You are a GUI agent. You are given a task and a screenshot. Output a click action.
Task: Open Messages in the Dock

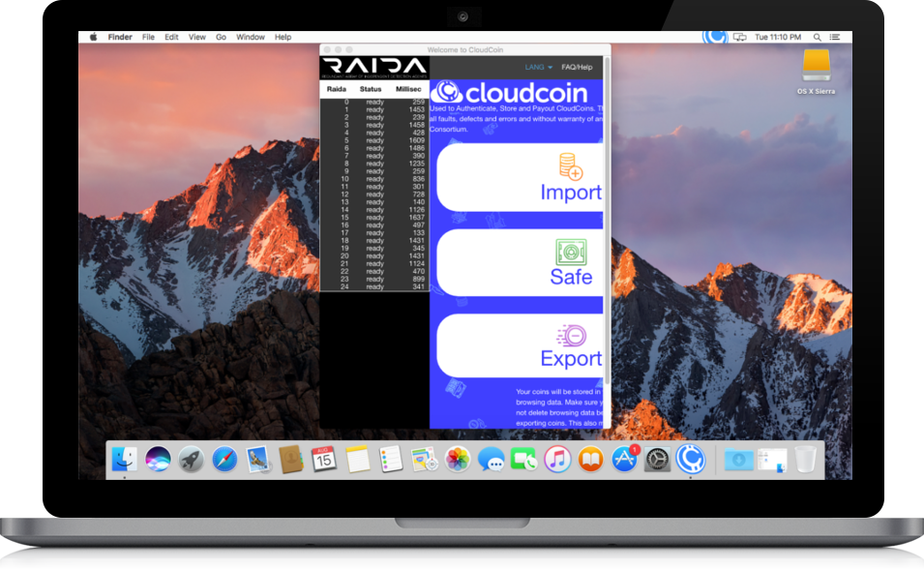coord(491,460)
